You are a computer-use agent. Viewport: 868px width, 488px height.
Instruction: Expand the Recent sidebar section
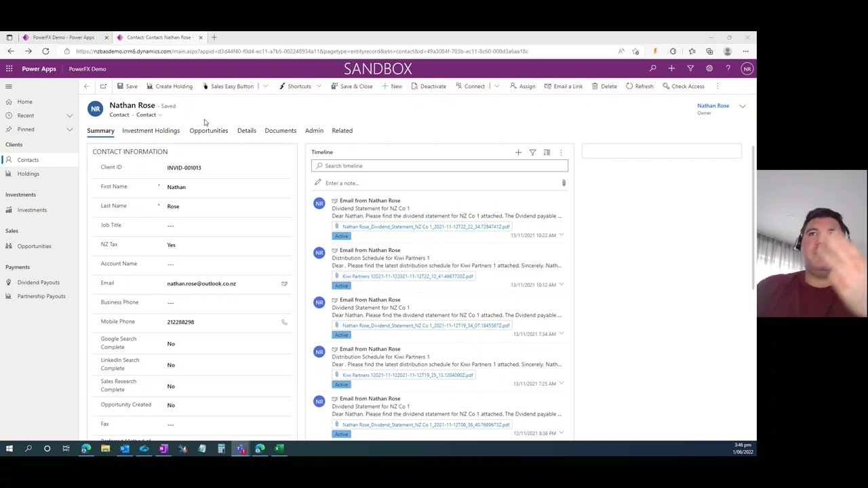click(69, 116)
